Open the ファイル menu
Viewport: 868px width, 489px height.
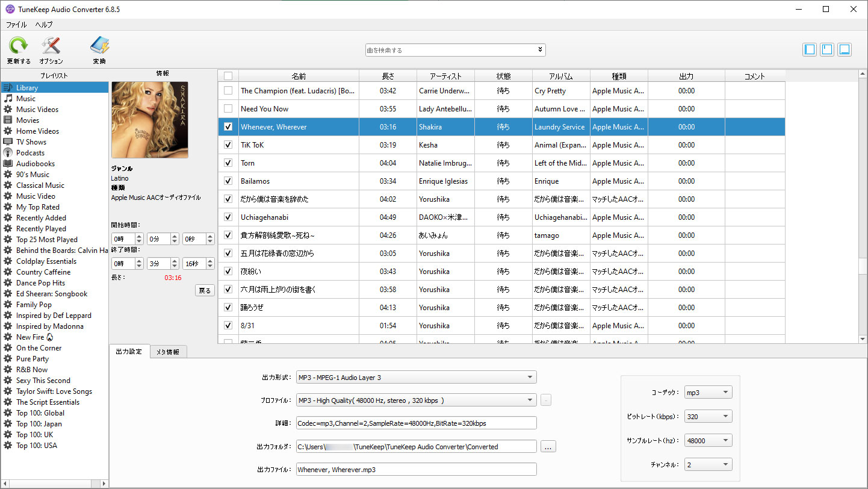[16, 25]
